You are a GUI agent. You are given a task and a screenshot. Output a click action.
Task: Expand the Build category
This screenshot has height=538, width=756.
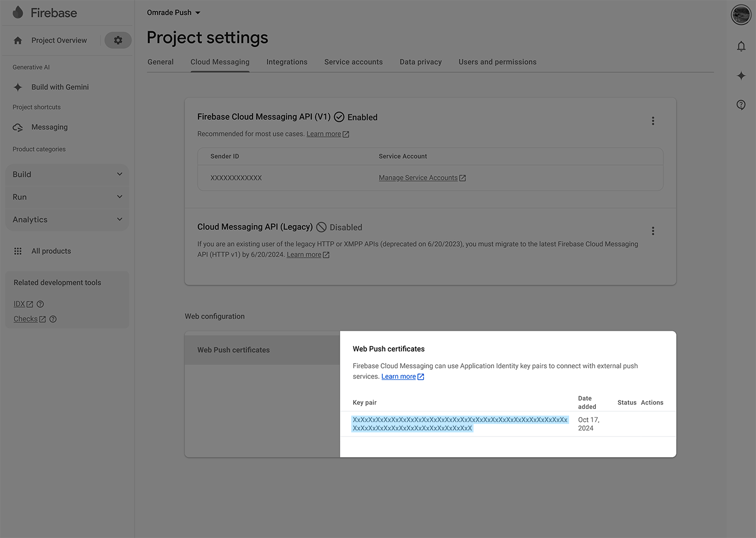click(x=67, y=174)
